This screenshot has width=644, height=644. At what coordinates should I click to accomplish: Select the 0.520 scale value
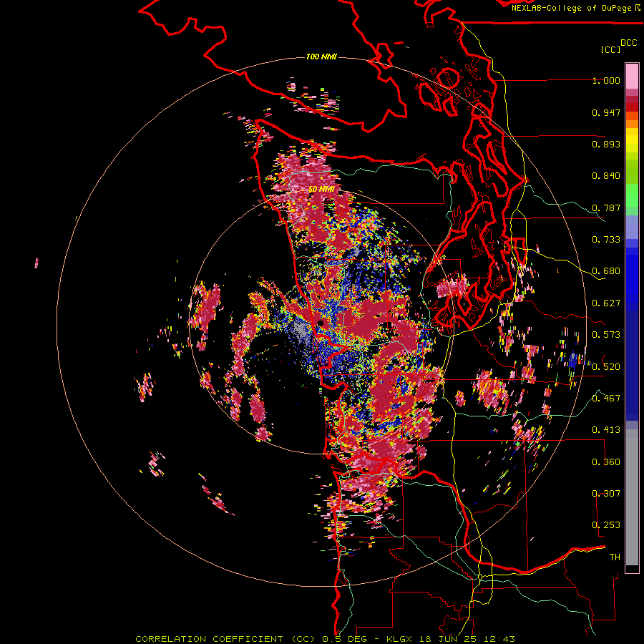point(606,367)
